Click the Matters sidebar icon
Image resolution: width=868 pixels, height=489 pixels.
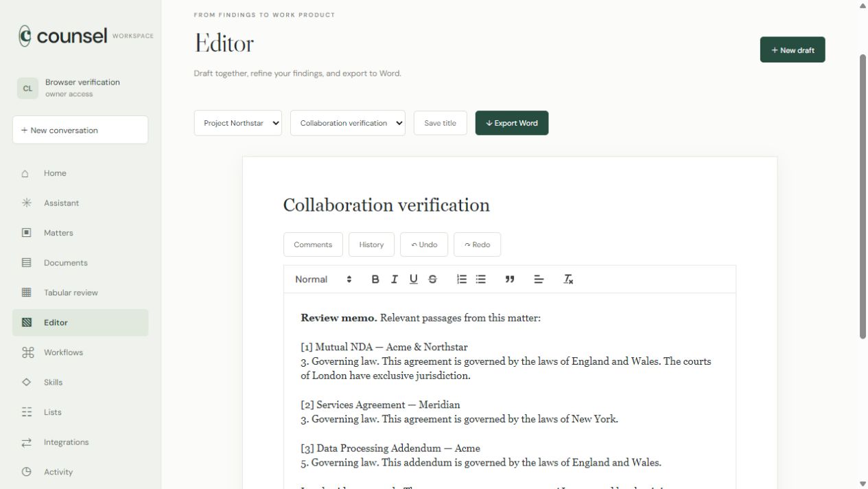tap(26, 233)
